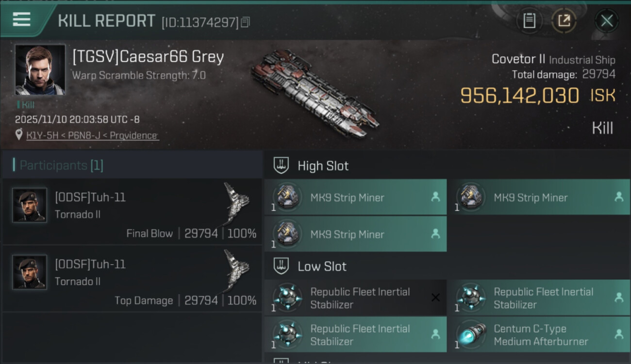View the Covetor II ship image
The image size is (631, 364).
click(315, 91)
